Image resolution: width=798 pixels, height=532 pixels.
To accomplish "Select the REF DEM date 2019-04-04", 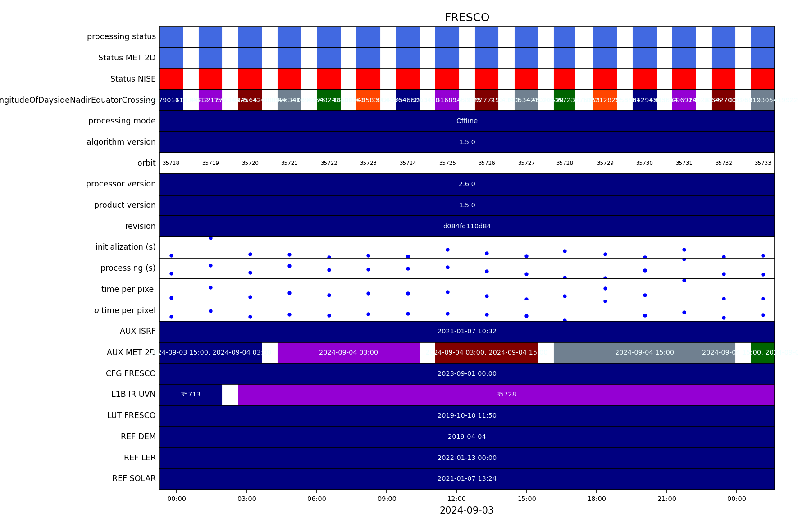I will point(467,437).
